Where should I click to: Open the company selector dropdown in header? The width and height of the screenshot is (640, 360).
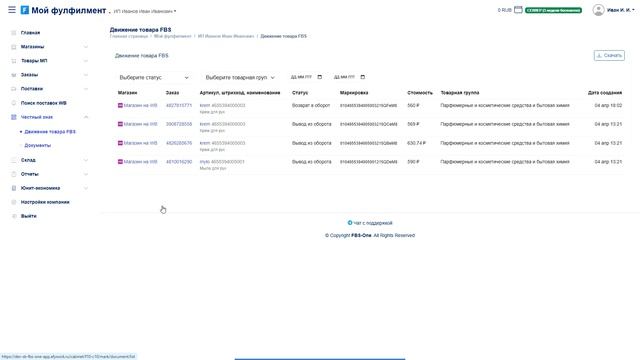(145, 11)
